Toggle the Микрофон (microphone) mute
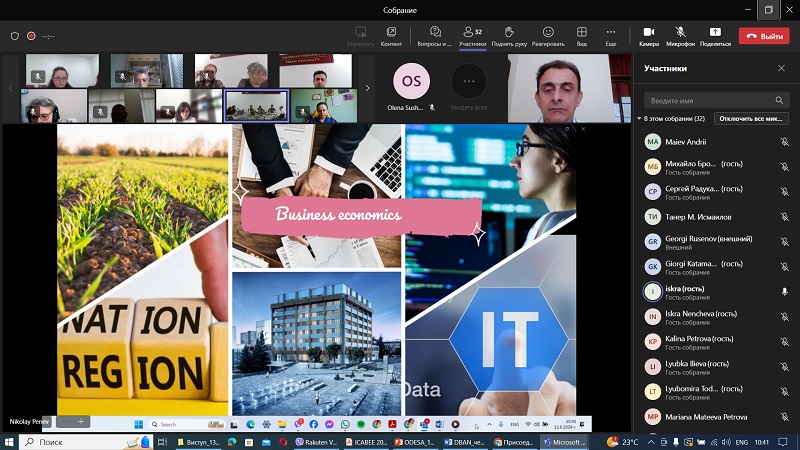 680,36
